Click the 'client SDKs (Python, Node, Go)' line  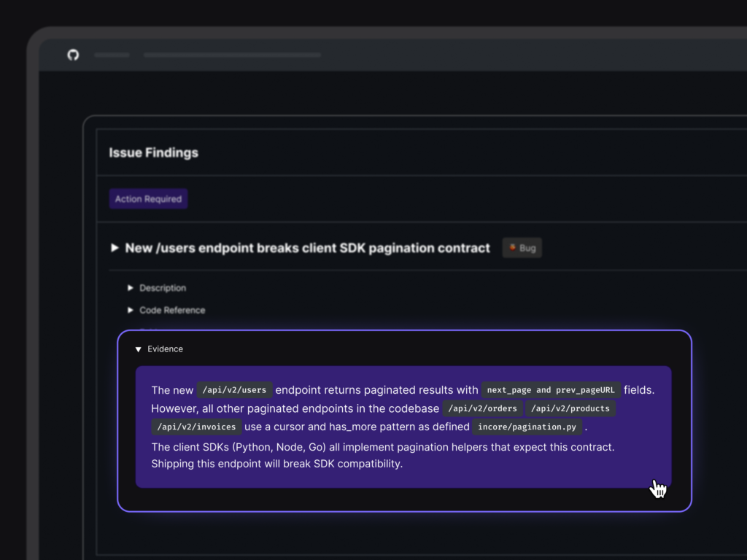point(382,447)
